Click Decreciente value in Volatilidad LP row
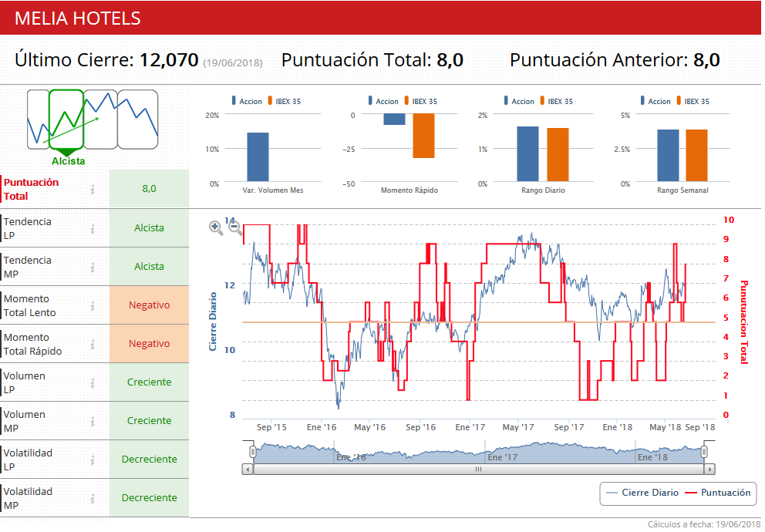The width and height of the screenshot is (765, 532). click(x=150, y=460)
